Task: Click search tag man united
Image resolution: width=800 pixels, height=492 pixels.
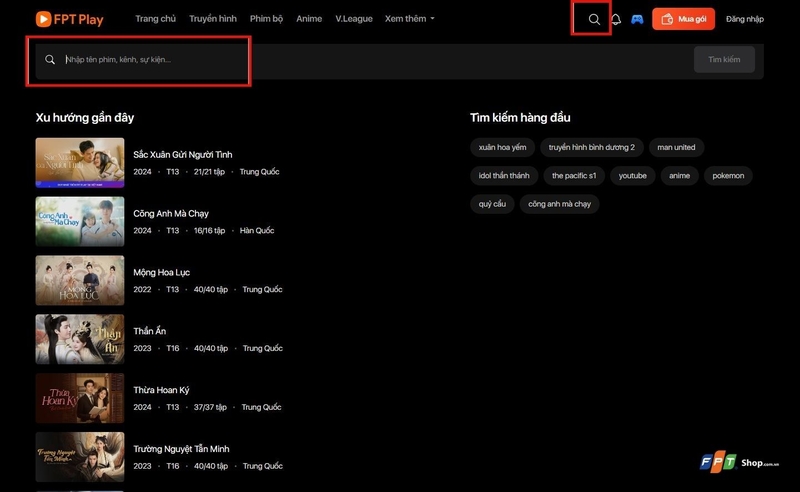Action: pos(676,147)
